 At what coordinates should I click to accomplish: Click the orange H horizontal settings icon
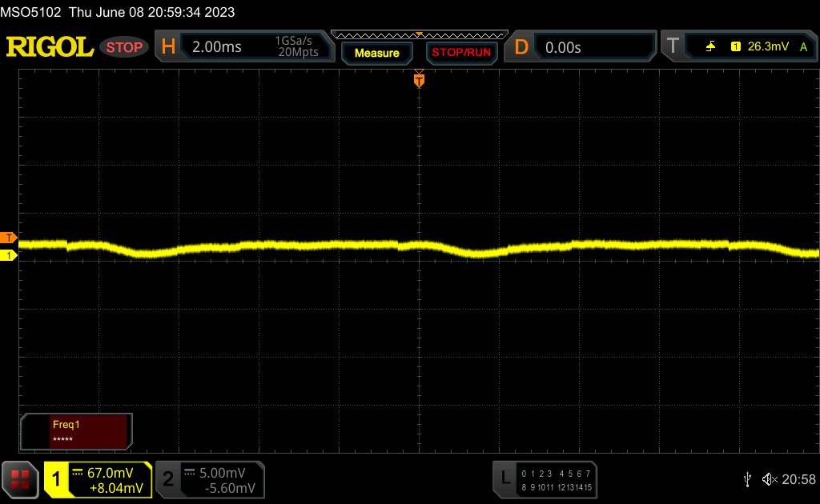[168, 47]
